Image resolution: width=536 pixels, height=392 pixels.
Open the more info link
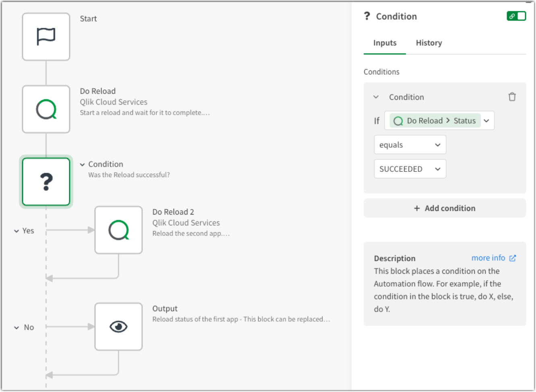(x=488, y=258)
